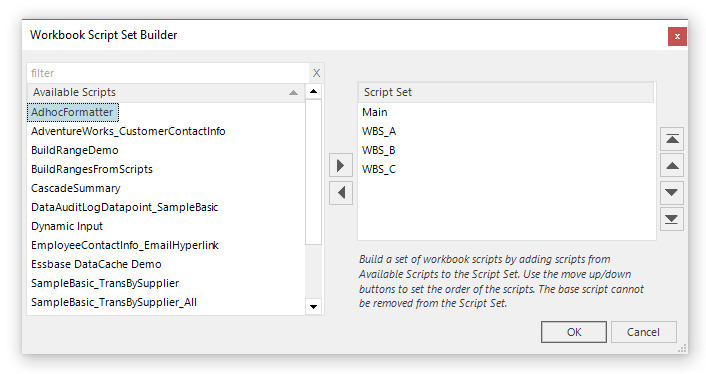Select Main in the Script Set
706x374 pixels.
(x=375, y=112)
